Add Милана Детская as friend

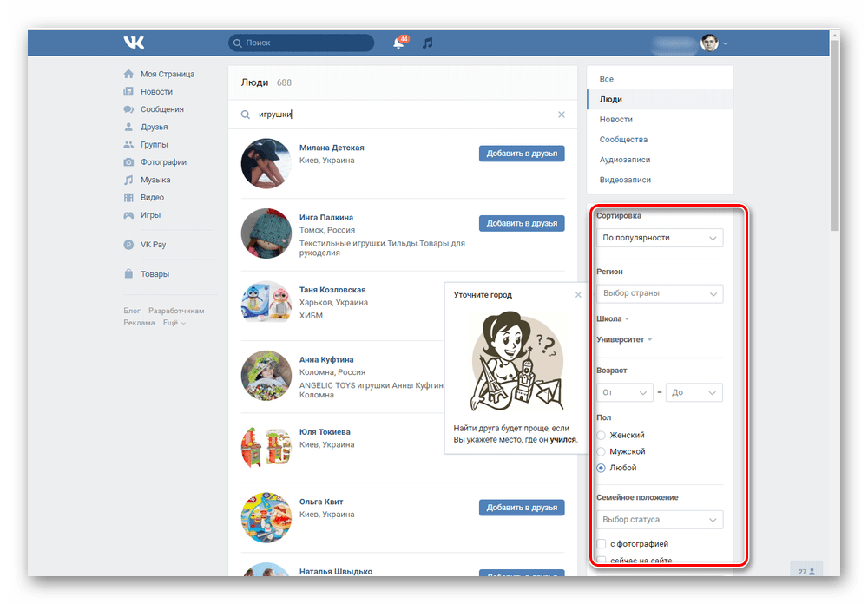coord(522,154)
